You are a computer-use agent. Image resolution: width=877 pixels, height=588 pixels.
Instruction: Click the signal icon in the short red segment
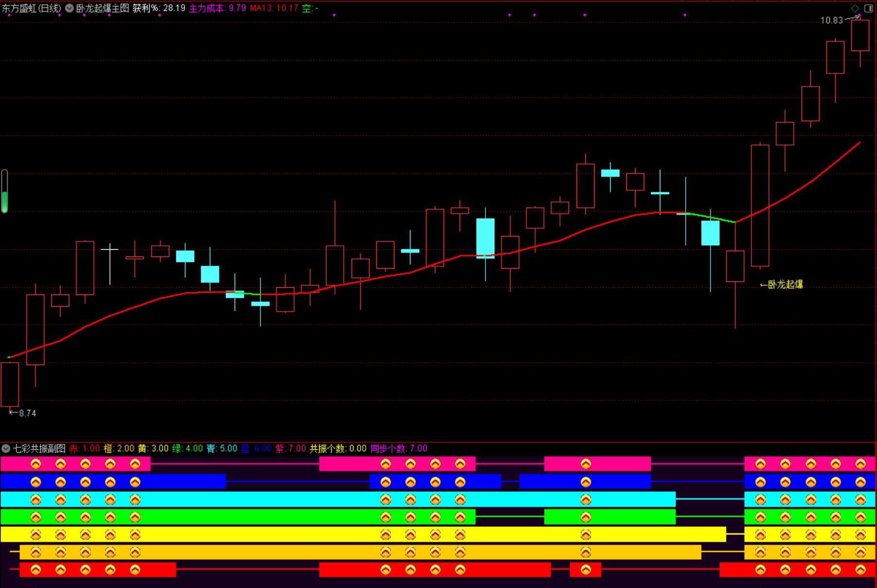585,570
